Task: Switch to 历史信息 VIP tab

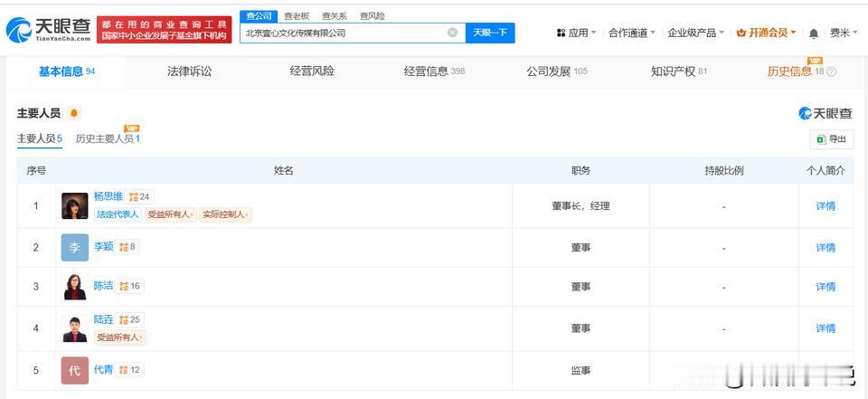Action: pyautogui.click(x=795, y=71)
